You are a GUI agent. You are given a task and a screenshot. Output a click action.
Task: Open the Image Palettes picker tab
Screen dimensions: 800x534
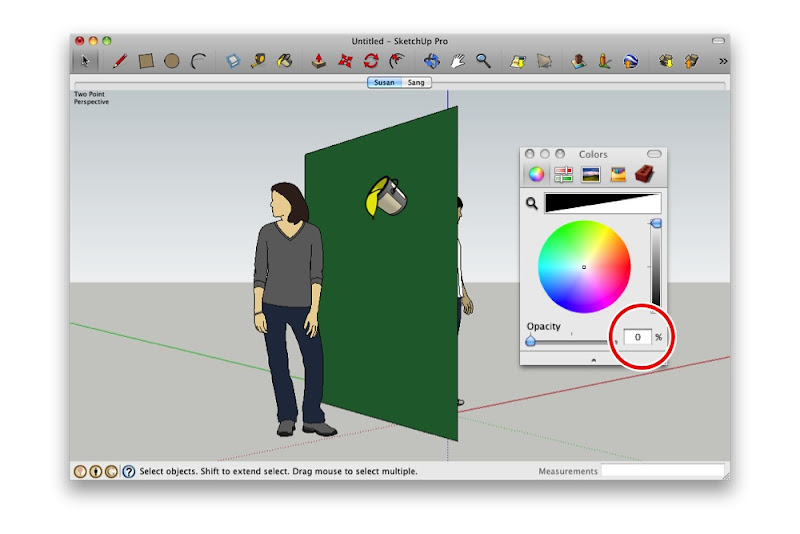[591, 174]
